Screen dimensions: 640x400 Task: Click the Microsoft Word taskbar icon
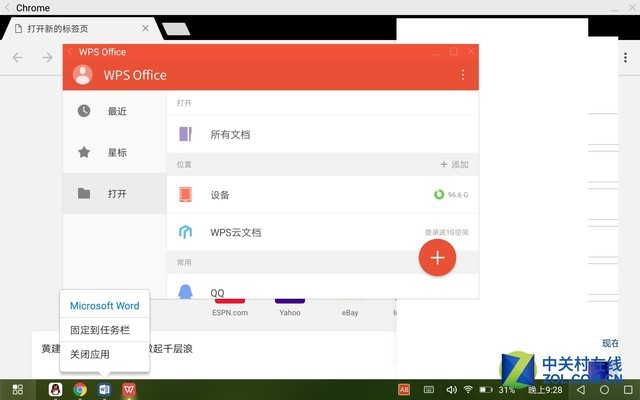[x=104, y=389]
